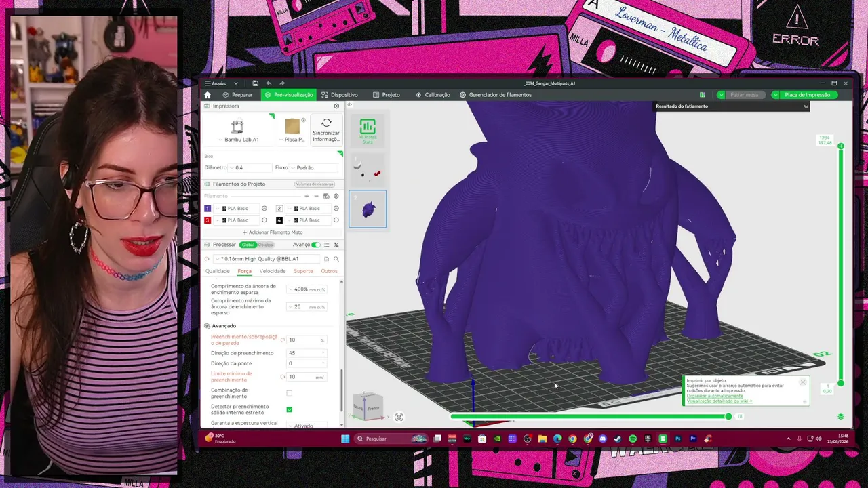Expand the Resultado do fatiamento panel
This screenshot has height=488, width=868.
[x=806, y=106]
